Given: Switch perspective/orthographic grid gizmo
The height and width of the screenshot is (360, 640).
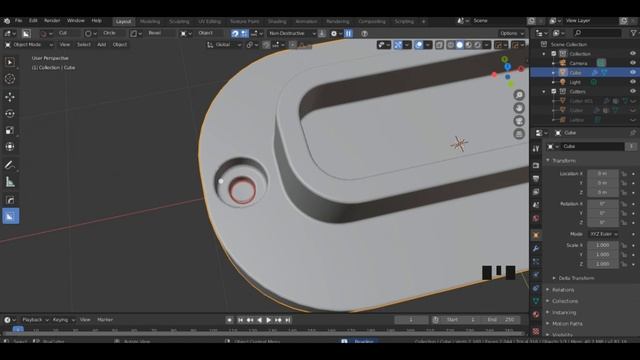Looking at the screenshot, I should tap(519, 134).
